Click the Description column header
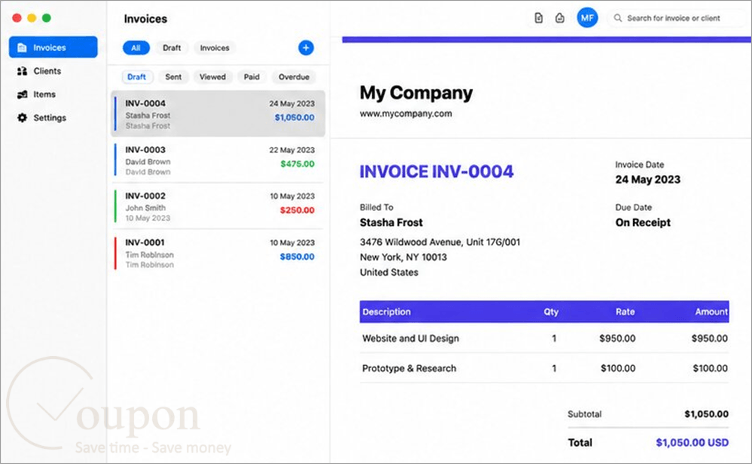752x464 pixels. (387, 311)
